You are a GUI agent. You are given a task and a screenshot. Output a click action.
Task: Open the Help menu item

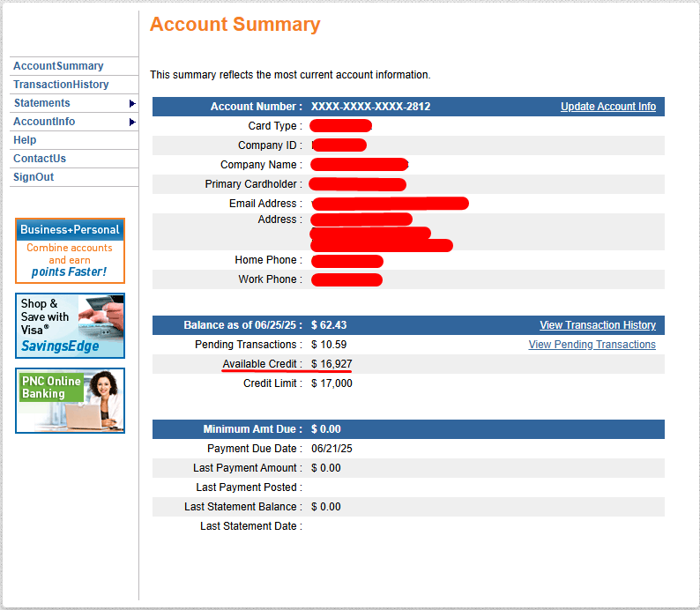[x=25, y=140]
